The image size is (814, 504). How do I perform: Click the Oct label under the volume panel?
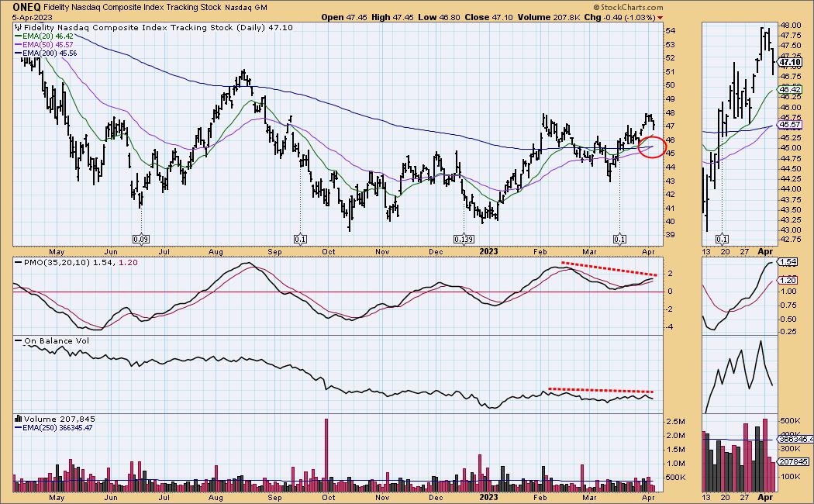tap(328, 498)
